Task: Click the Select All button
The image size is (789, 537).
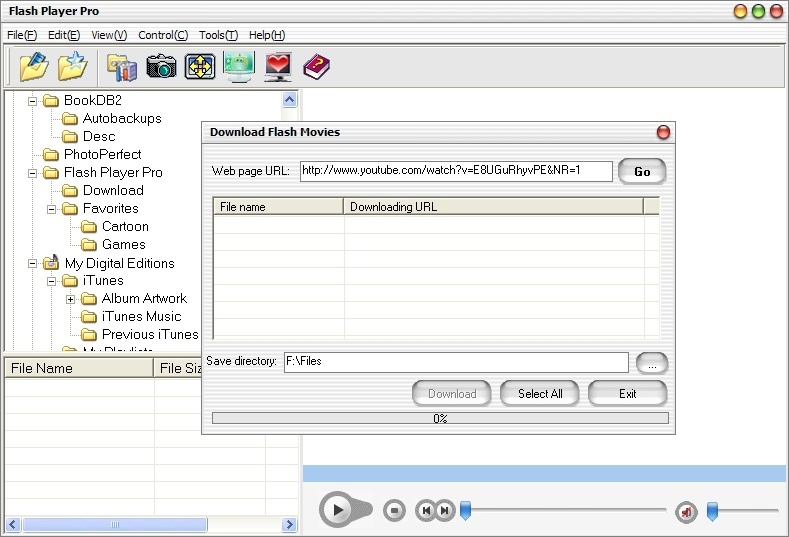Action: click(x=540, y=394)
